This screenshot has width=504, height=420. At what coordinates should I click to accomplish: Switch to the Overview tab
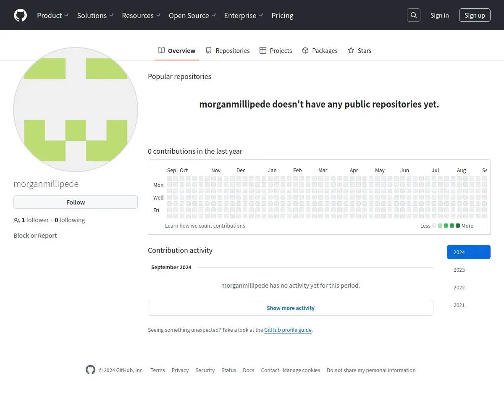coord(176,50)
